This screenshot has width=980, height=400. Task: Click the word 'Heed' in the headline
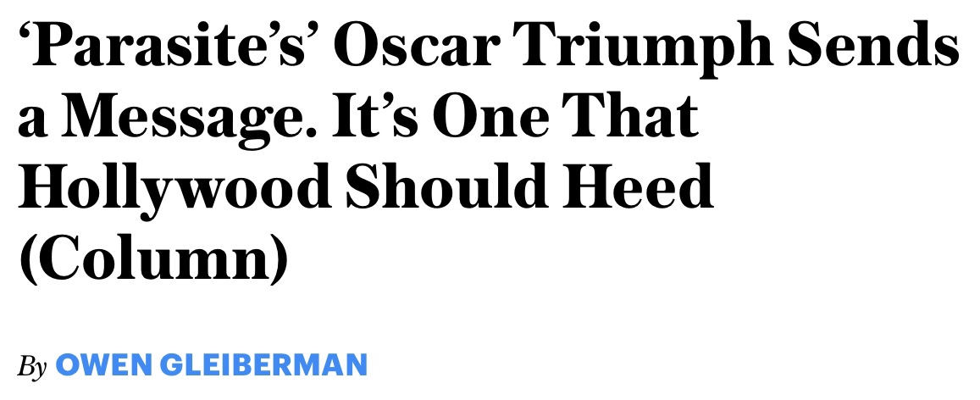click(x=633, y=186)
